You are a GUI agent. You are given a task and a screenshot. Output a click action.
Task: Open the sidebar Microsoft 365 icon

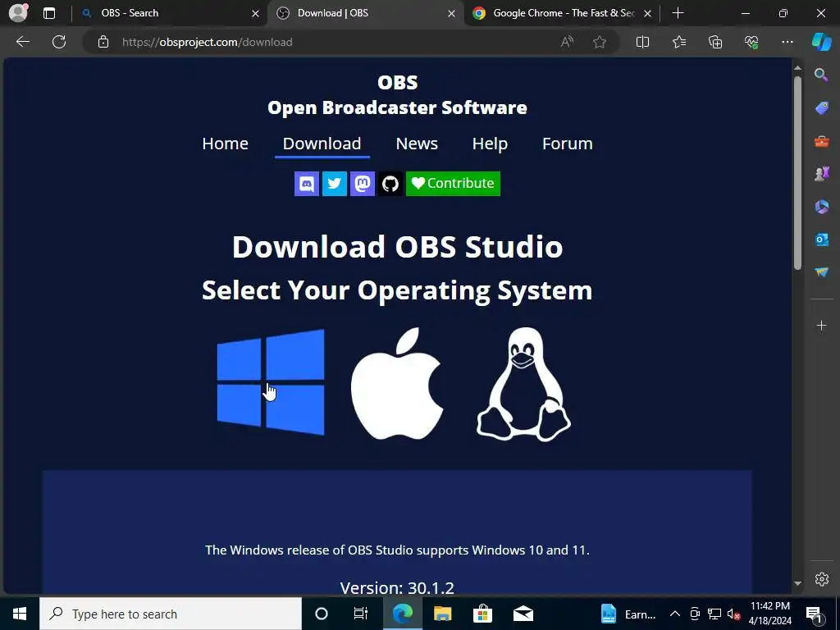click(821, 207)
